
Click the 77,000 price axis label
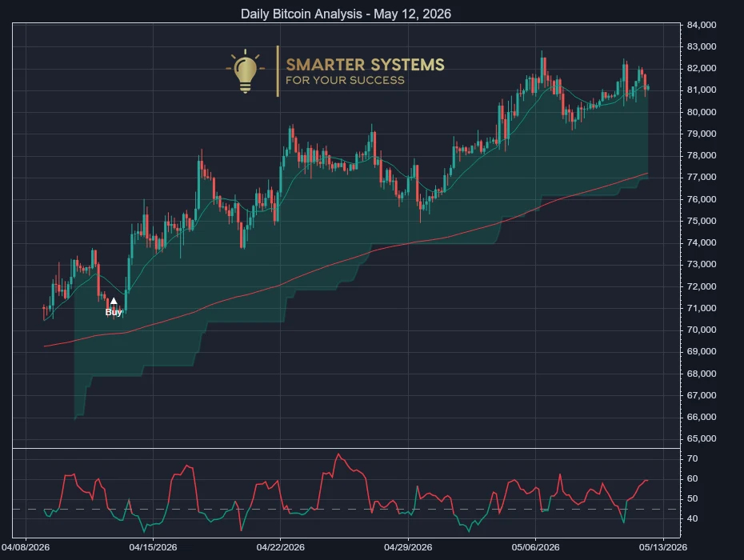702,177
